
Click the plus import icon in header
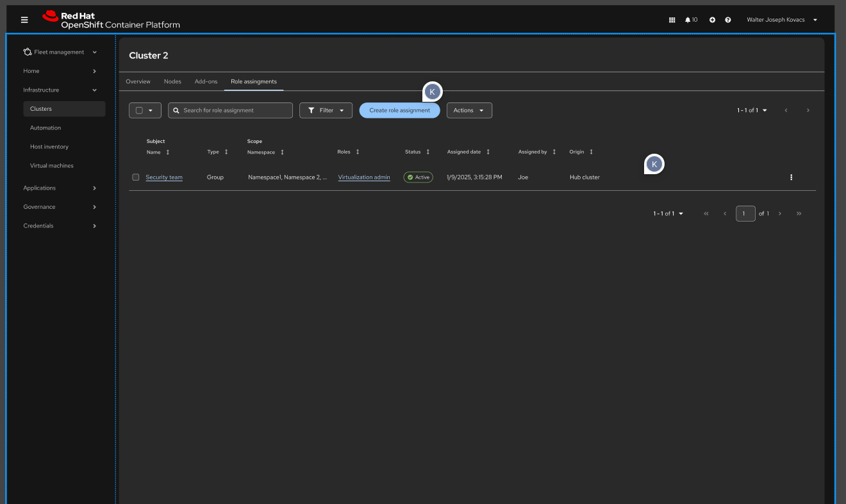click(712, 20)
